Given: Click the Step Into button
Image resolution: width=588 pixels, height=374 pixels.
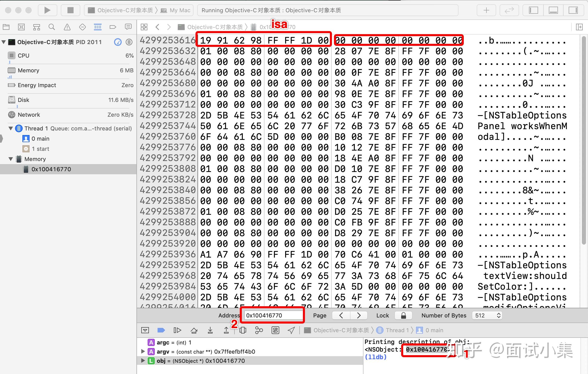Looking at the screenshot, I should [210, 330].
